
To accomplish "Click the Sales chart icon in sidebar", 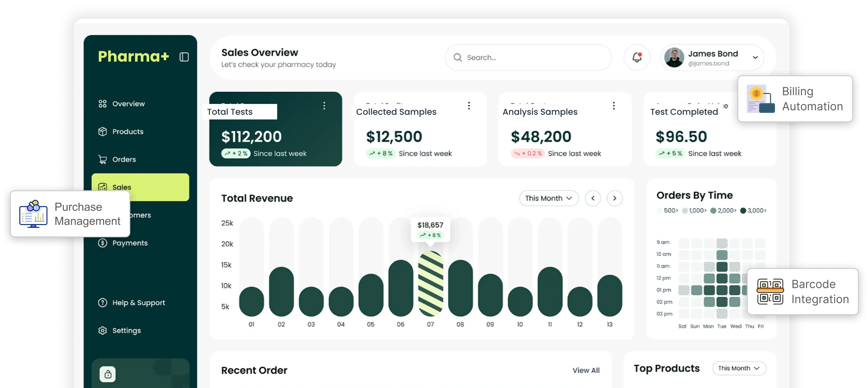I will click(102, 187).
